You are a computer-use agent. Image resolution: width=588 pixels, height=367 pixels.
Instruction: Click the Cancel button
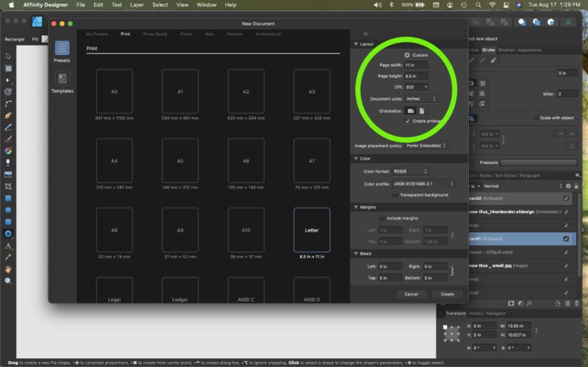click(x=411, y=293)
